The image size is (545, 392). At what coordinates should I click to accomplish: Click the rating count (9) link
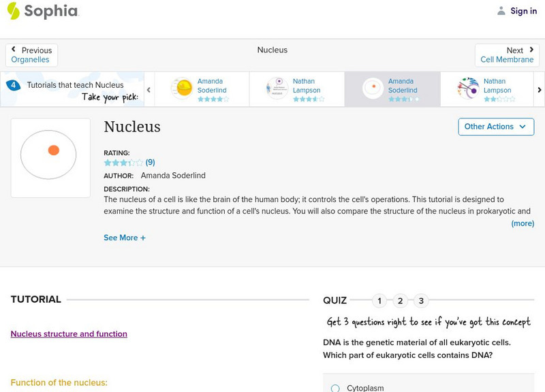click(151, 163)
